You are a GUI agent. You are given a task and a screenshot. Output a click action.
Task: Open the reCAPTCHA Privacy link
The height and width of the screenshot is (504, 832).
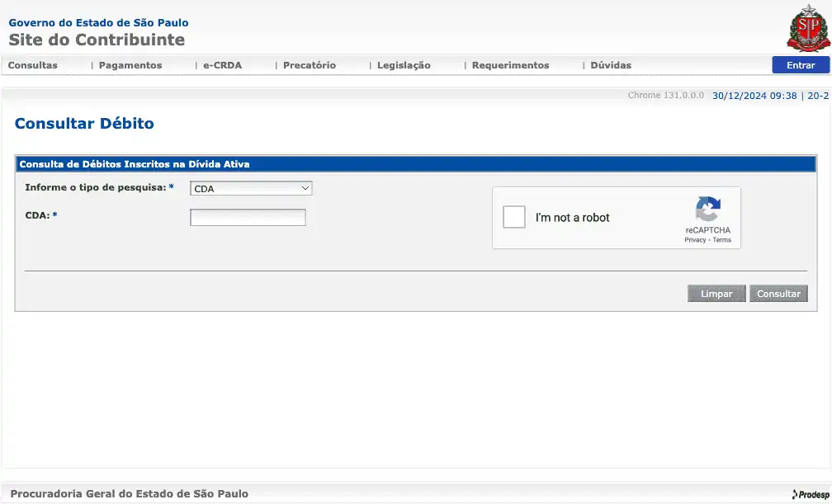click(695, 240)
